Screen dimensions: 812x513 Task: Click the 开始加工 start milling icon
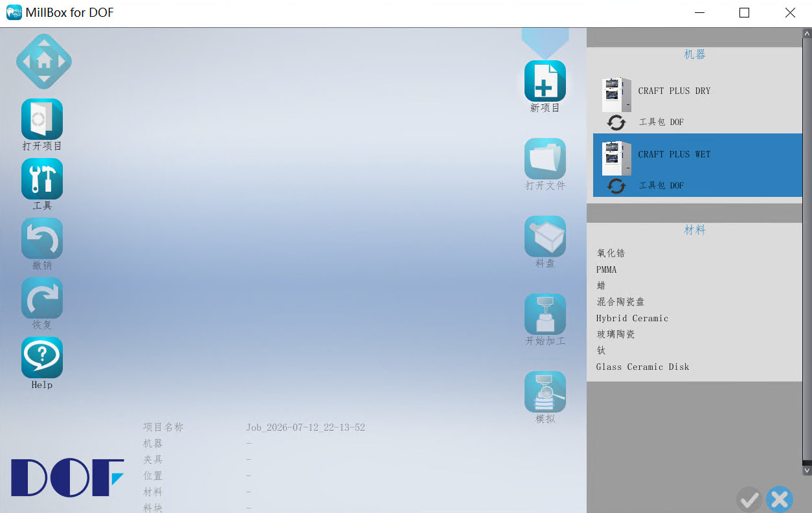pyautogui.click(x=545, y=314)
